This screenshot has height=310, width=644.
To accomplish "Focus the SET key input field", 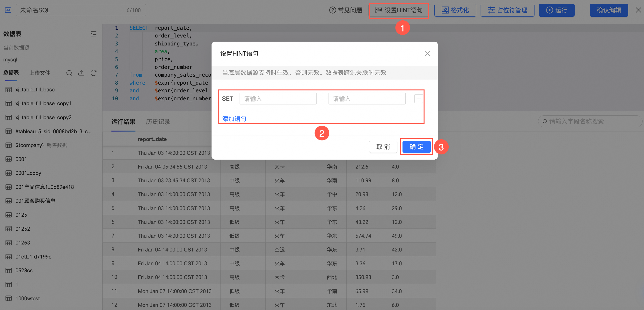I will click(x=278, y=98).
